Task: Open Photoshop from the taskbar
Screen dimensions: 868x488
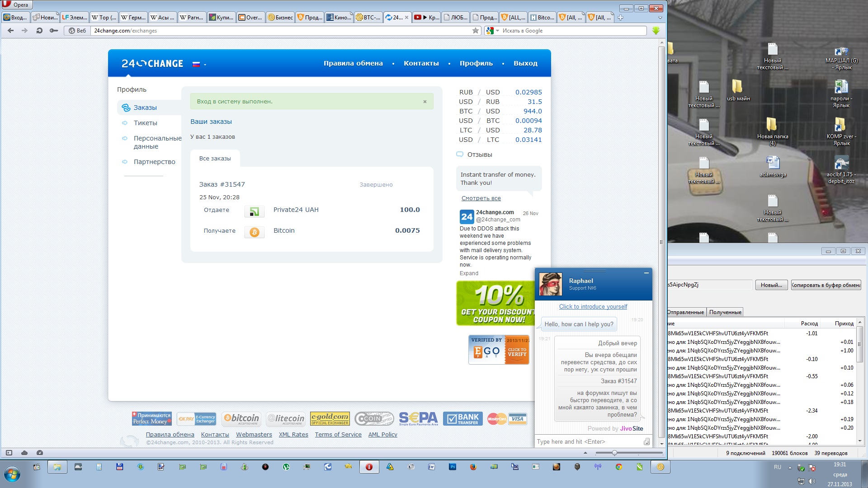Action: point(453,467)
